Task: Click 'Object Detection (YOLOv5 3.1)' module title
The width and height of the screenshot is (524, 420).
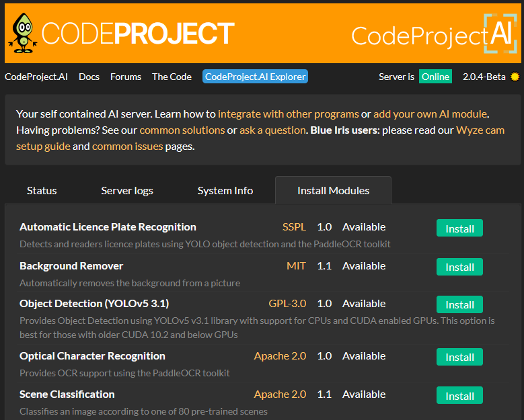Action: [x=94, y=304]
